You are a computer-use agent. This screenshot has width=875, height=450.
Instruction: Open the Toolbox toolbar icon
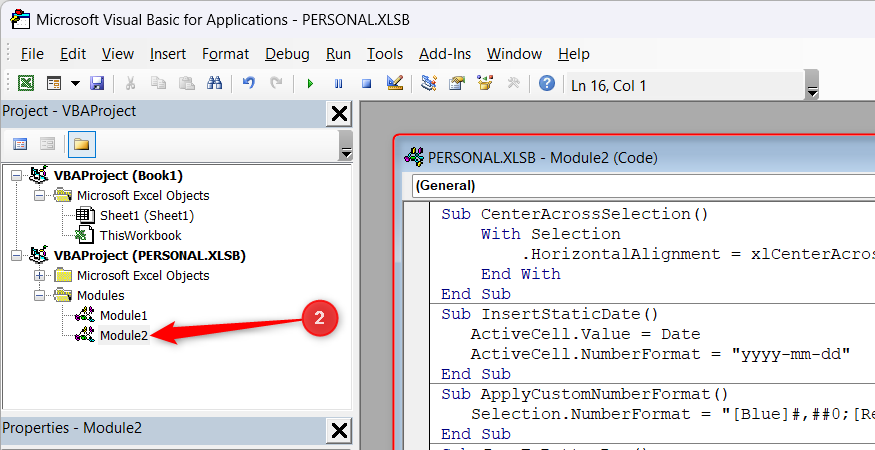tap(513, 84)
